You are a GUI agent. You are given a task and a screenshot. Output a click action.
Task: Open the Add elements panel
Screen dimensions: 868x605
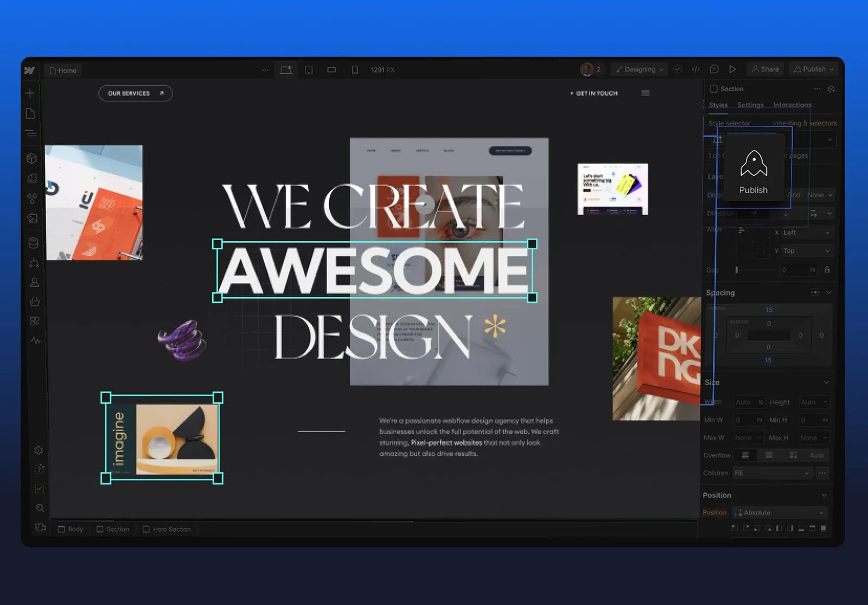[30, 93]
